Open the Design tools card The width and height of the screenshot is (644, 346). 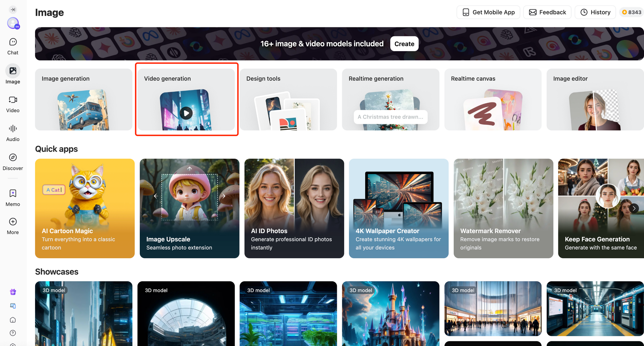tap(288, 99)
